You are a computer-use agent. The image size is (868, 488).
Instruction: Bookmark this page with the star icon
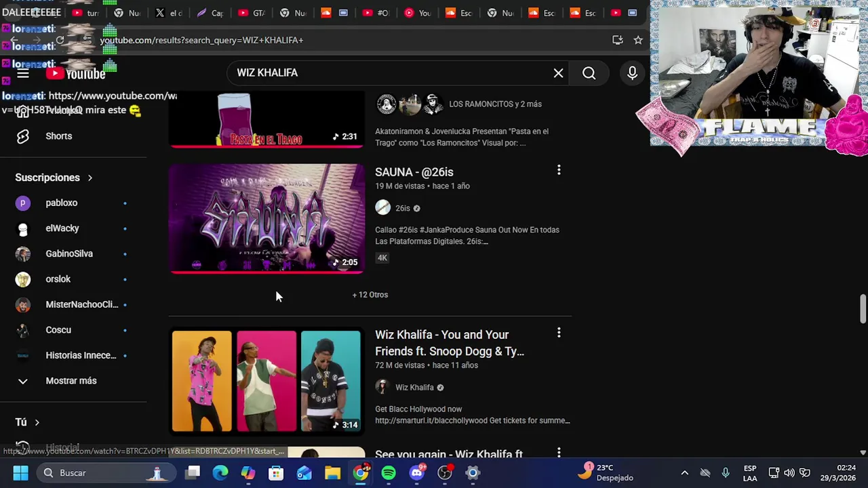coord(638,40)
